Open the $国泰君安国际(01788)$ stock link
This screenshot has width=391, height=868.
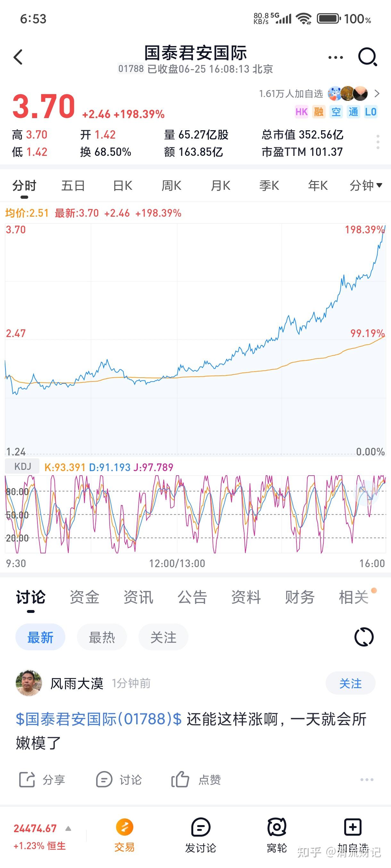[98, 719]
